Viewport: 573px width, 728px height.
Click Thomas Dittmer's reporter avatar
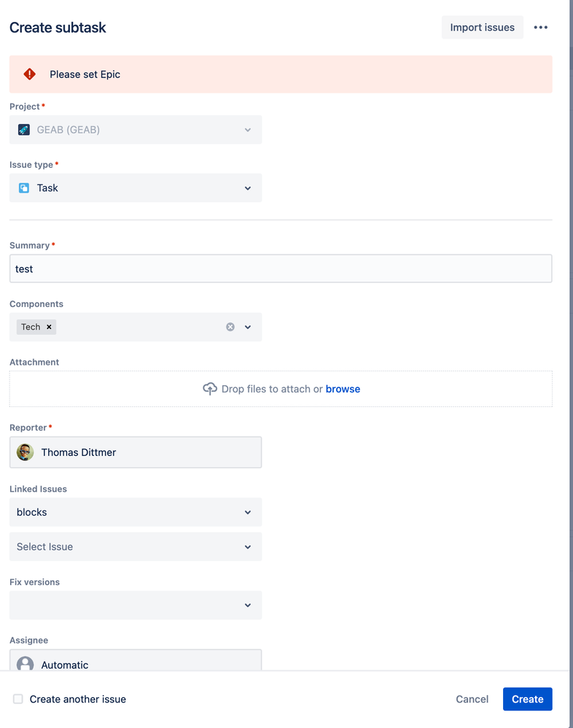pos(25,452)
